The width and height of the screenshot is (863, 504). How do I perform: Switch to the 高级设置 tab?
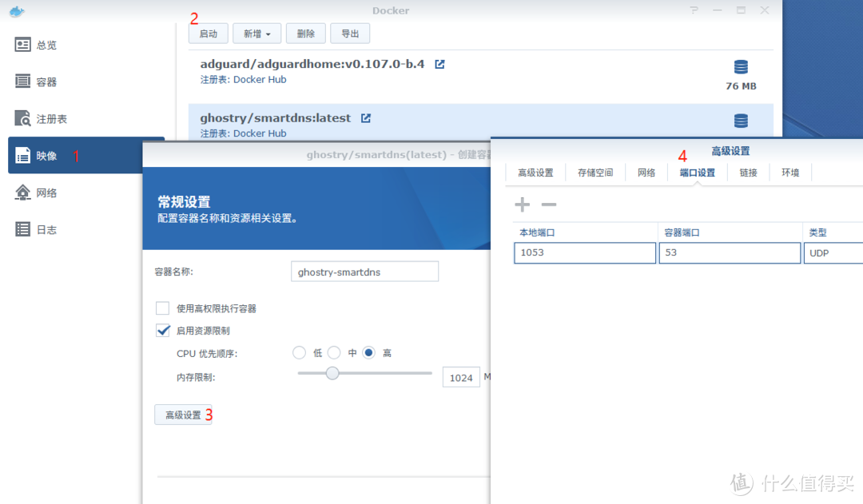(535, 173)
